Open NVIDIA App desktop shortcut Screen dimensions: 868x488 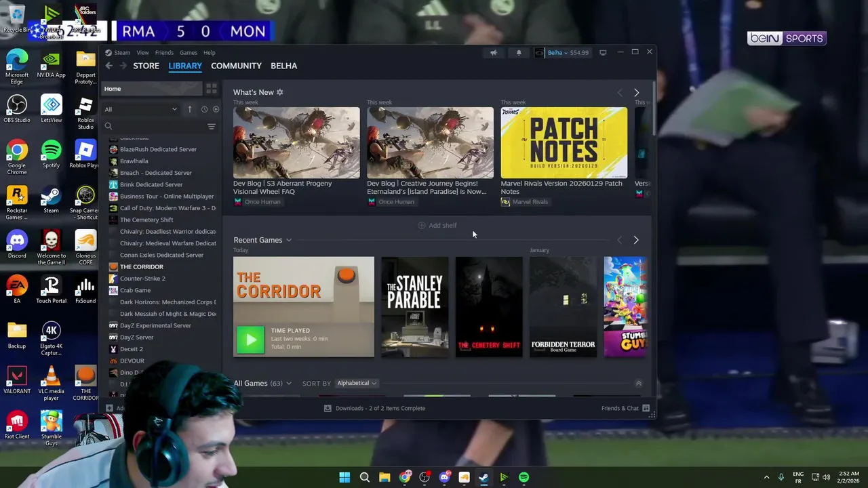[51, 64]
